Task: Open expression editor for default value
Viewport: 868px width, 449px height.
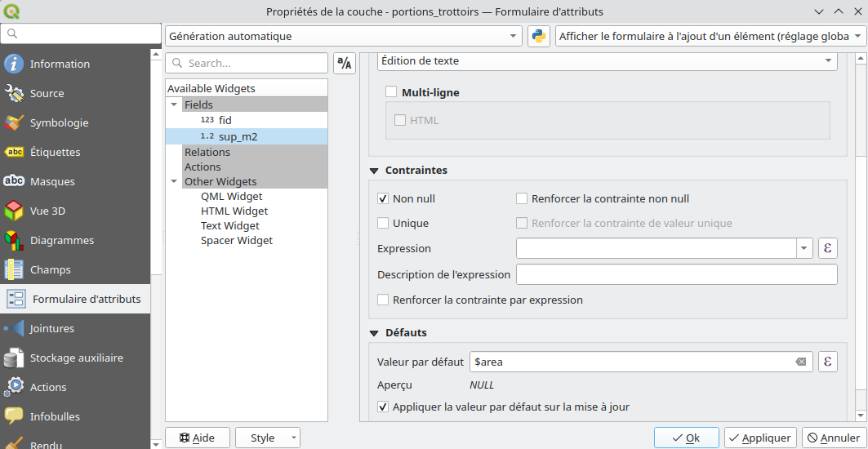Action: click(x=828, y=362)
